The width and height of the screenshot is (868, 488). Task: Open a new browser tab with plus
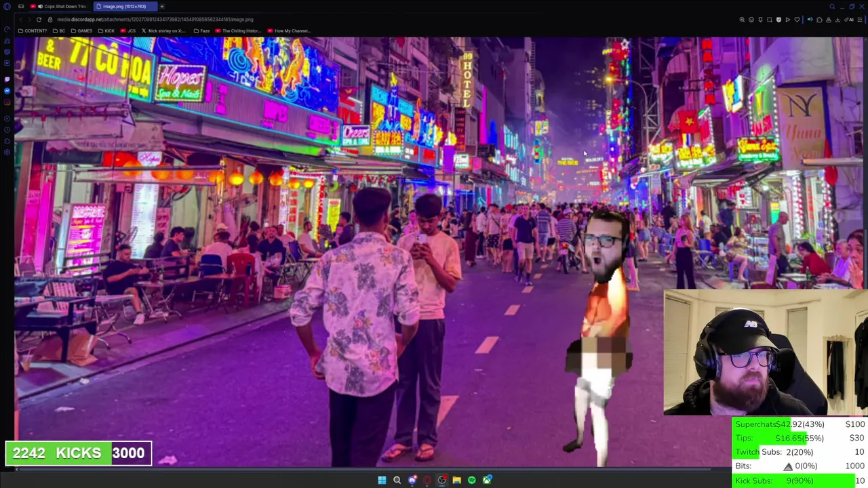click(162, 6)
